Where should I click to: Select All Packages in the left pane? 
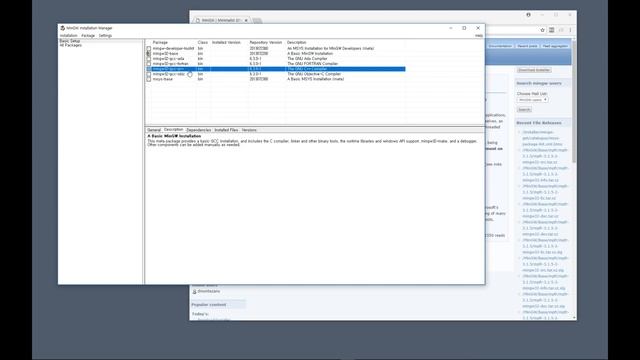(x=71, y=45)
